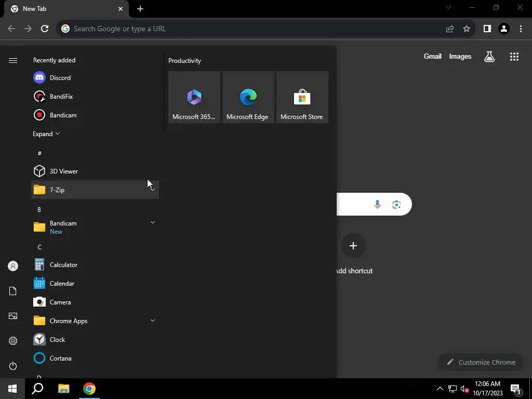The image size is (532, 399).
Task: Click Customize Chrome button
Action: [481, 362]
